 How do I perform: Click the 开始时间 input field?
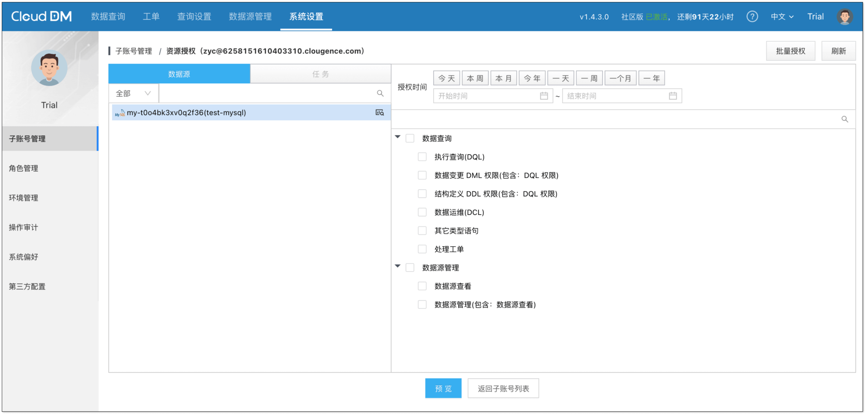(486, 96)
